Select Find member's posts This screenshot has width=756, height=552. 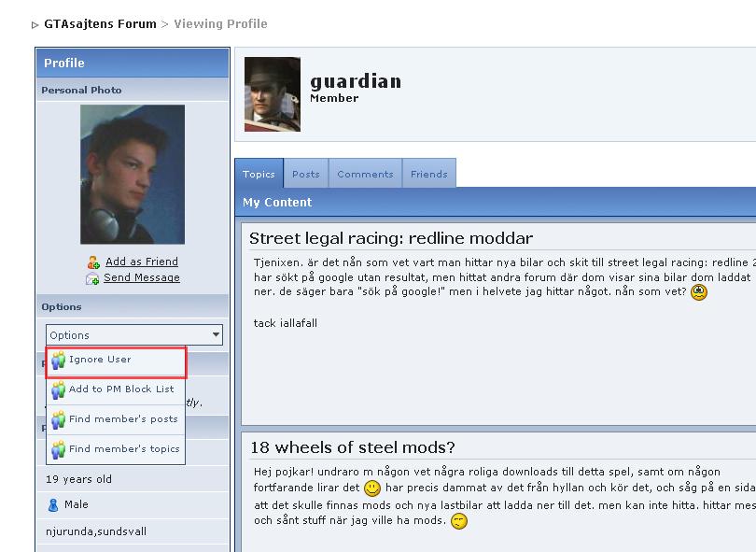116,419
